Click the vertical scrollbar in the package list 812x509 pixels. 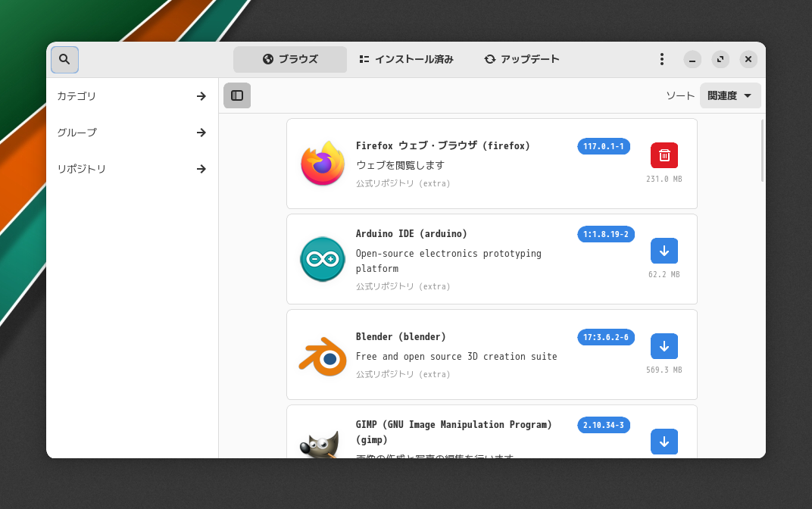(x=762, y=151)
